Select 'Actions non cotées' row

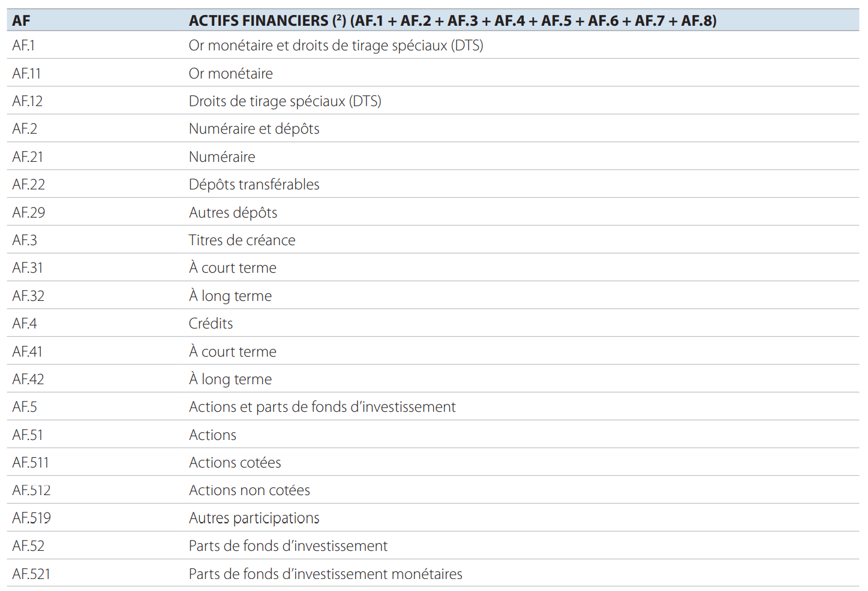[x=249, y=490]
